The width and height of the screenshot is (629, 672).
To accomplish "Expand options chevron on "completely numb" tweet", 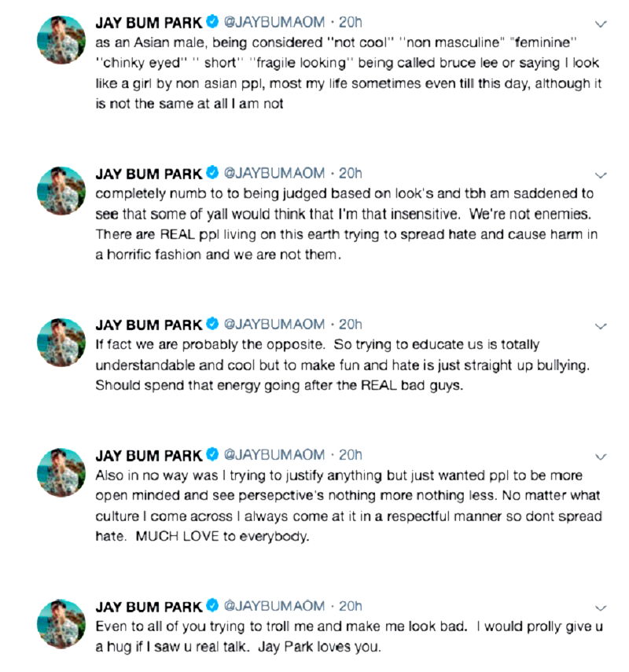I will click(x=601, y=174).
